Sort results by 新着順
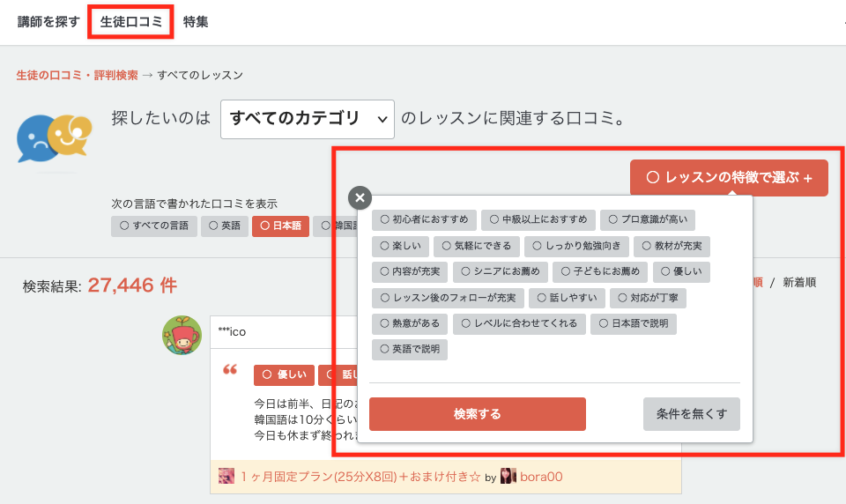The height and width of the screenshot is (504, 846). click(799, 283)
